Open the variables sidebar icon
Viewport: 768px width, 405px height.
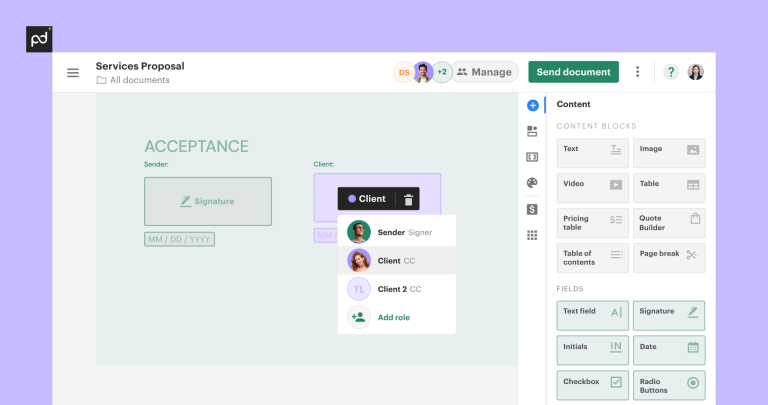point(532,157)
